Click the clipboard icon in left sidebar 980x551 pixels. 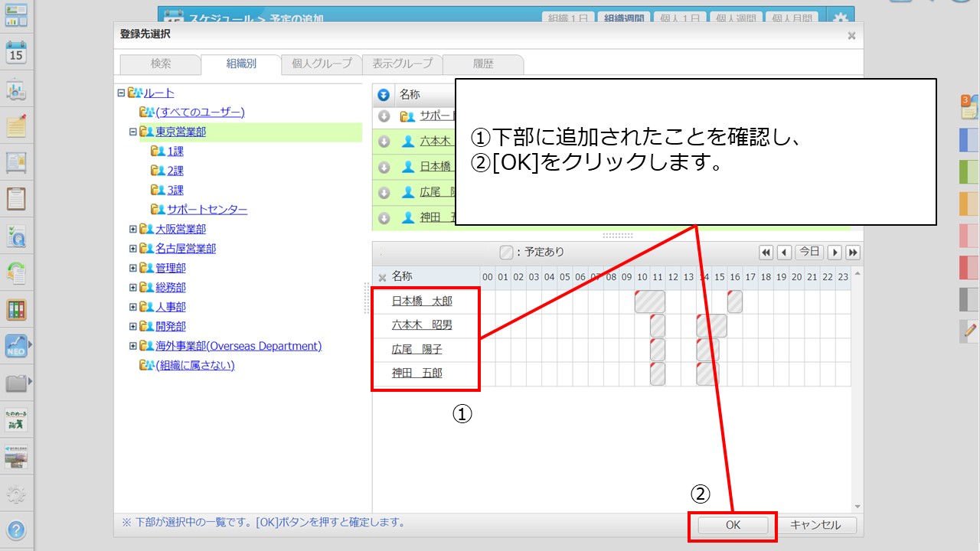point(16,199)
